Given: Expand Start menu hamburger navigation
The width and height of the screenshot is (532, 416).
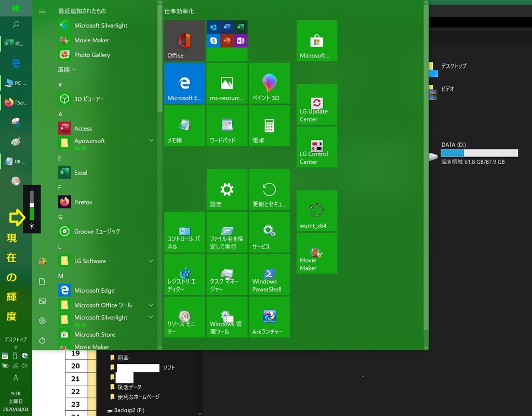Looking at the screenshot, I should click(42, 11).
